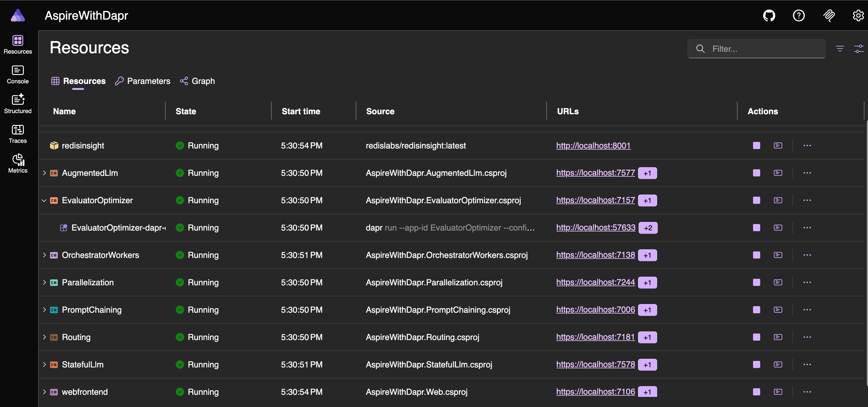The width and height of the screenshot is (868, 407).
Task: Click the Copilot assistant icon in header
Action: [x=829, y=15]
